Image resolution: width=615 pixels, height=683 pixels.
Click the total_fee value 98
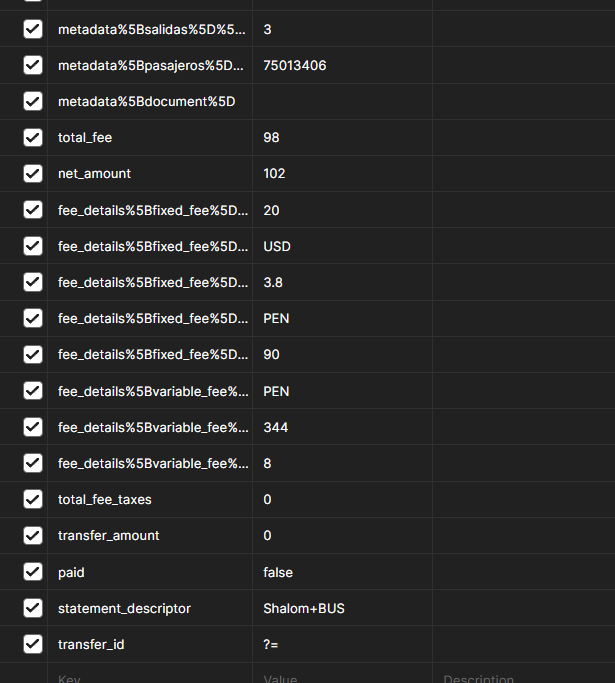(272, 137)
